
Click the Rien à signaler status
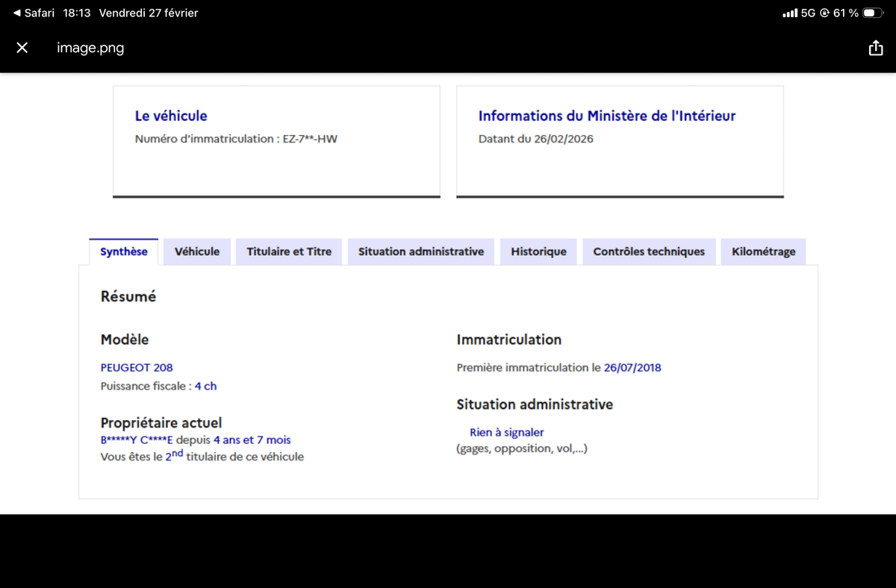[506, 432]
